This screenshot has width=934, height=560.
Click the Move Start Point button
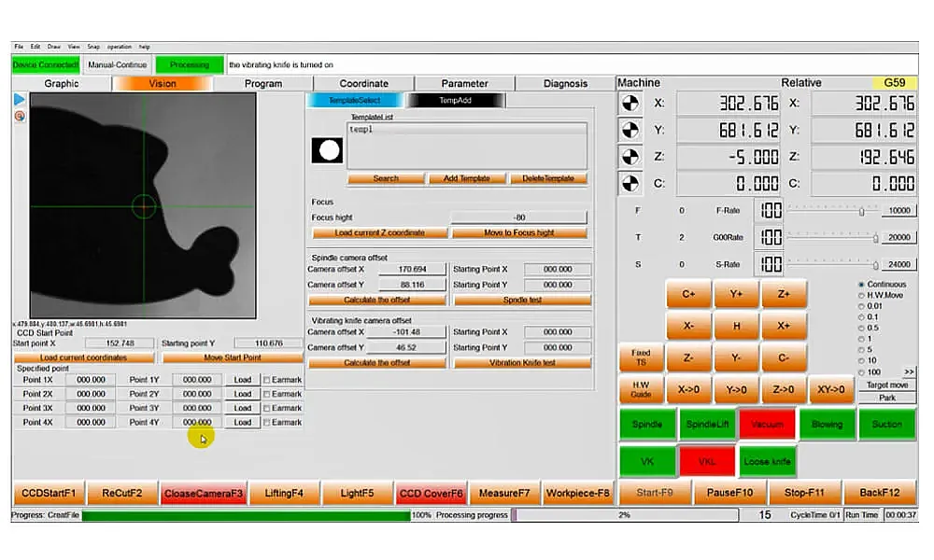233,357
